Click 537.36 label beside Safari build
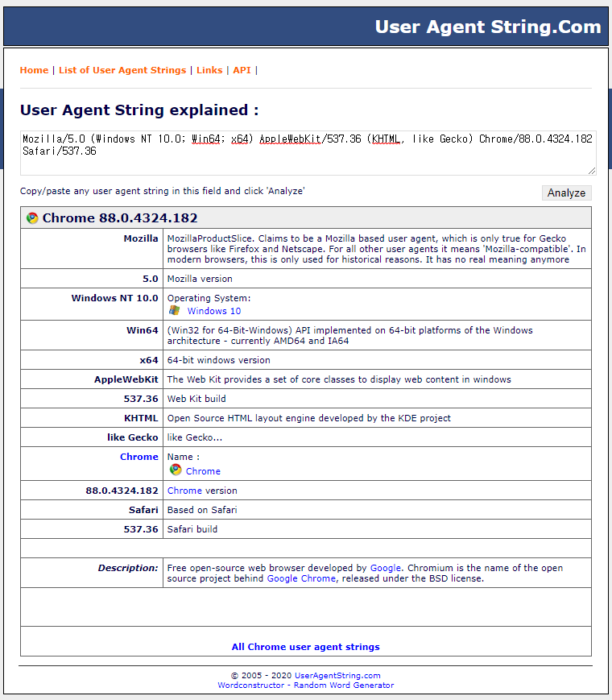The height and width of the screenshot is (700, 612). click(x=141, y=529)
